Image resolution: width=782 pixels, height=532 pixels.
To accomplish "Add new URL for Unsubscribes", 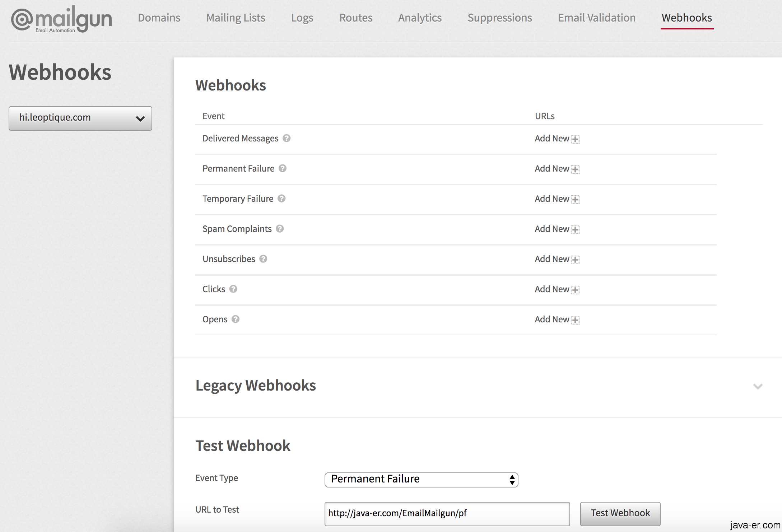I will point(557,259).
